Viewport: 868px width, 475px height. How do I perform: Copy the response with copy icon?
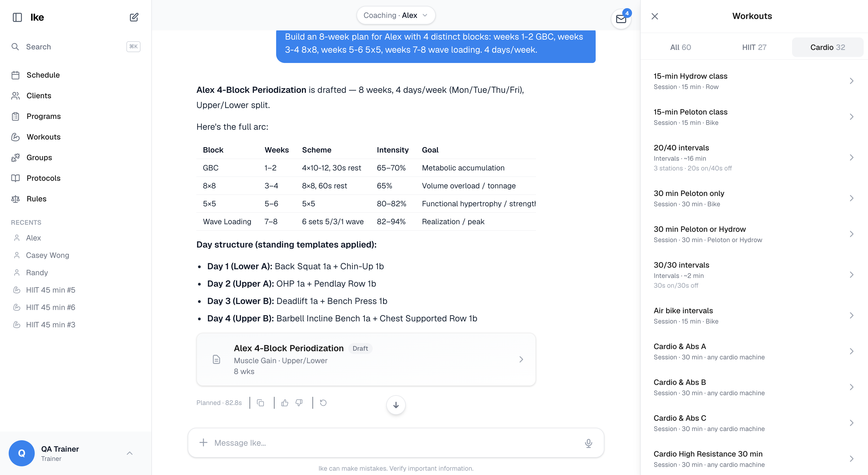point(260,403)
